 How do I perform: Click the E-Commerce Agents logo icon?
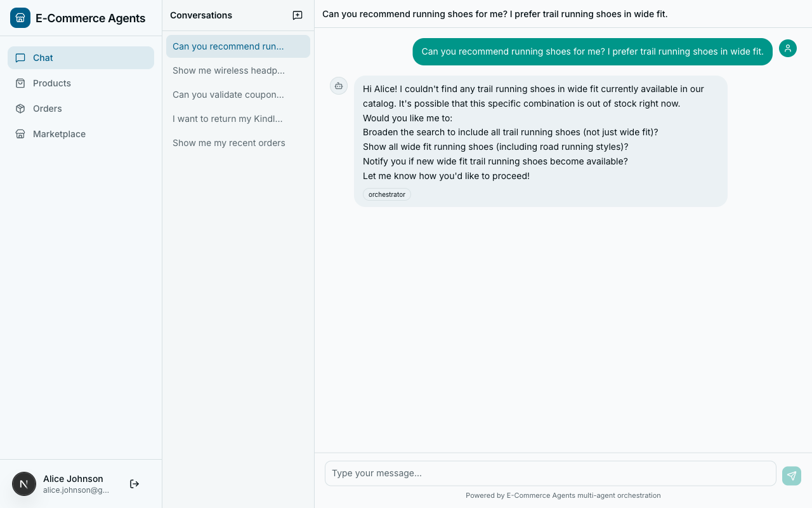[x=20, y=17]
